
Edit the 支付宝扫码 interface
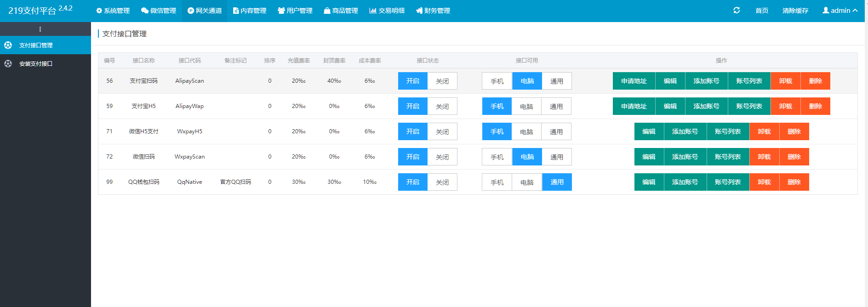coord(670,81)
